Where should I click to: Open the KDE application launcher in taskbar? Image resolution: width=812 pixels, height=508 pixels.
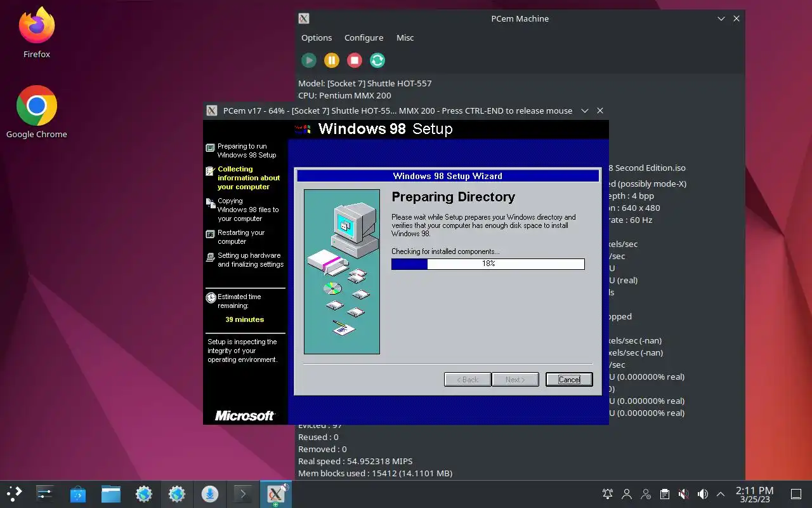pos(15,493)
